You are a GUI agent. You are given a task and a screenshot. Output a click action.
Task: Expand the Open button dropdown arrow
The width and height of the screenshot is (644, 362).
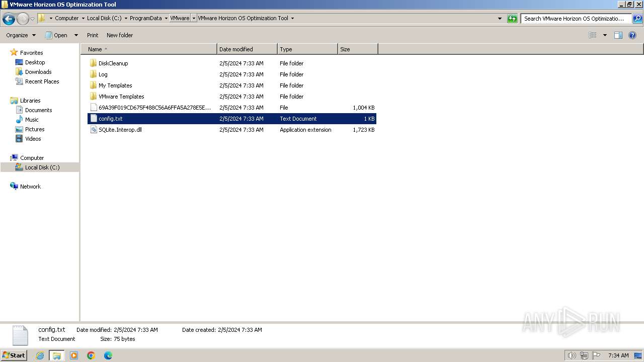[x=76, y=35]
